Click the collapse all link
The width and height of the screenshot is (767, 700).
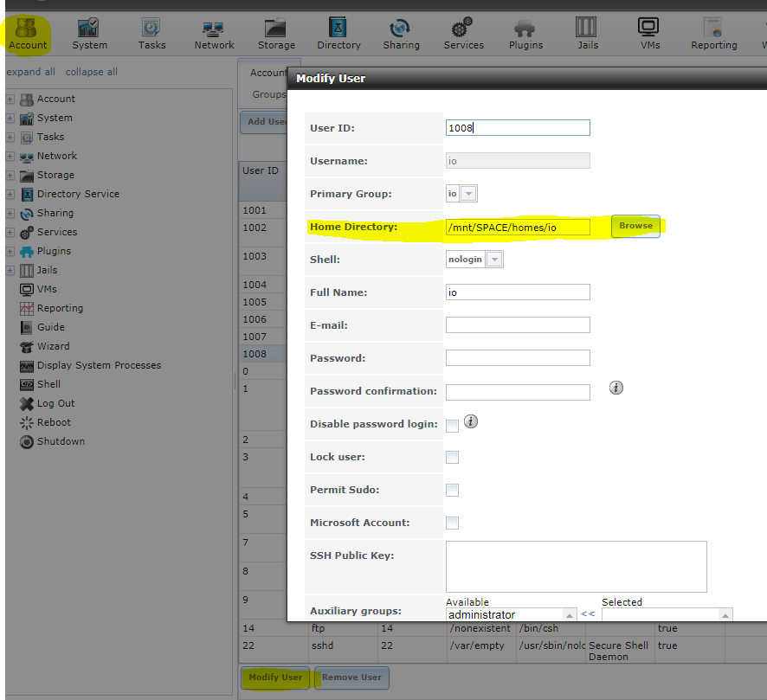coord(92,72)
